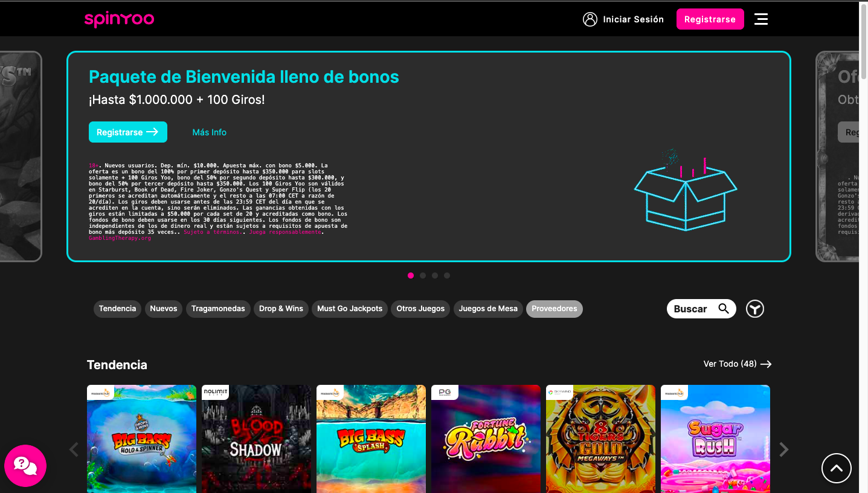
Task: Select the first carousel dot
Action: 411,275
